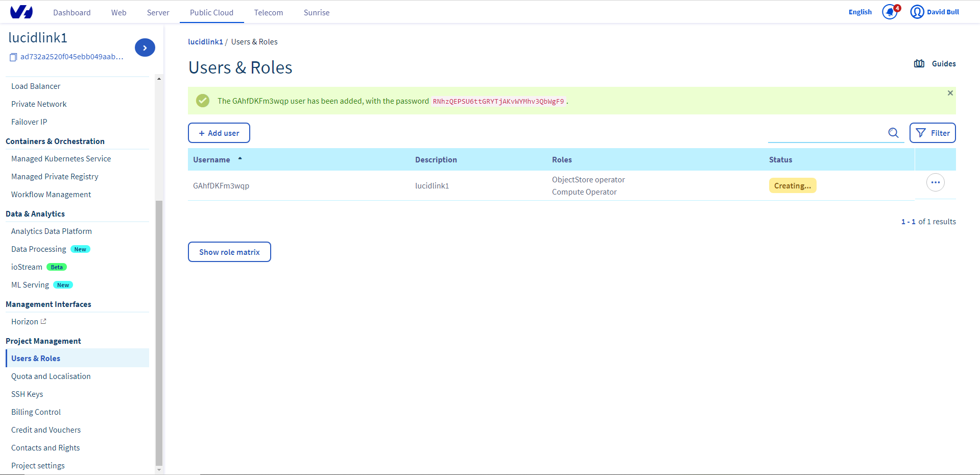Viewport: 980px width, 475px height.
Task: Open Load Balancer in sidebar
Action: (x=36, y=86)
